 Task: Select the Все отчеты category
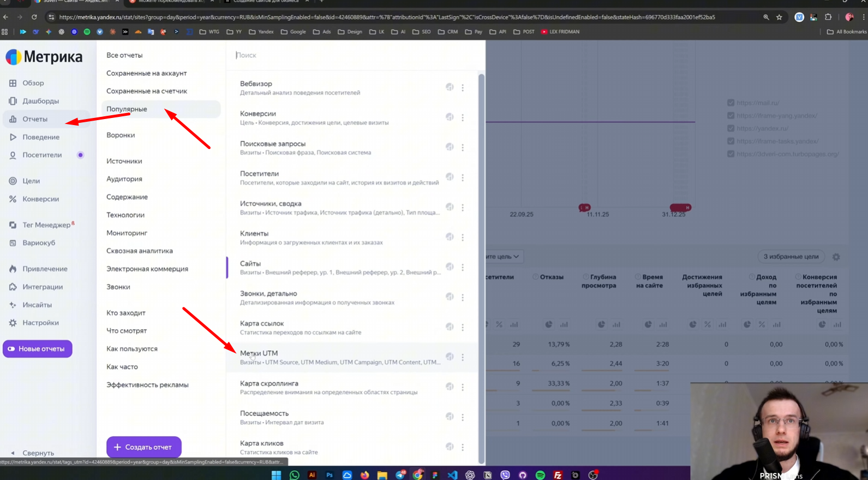pos(124,55)
